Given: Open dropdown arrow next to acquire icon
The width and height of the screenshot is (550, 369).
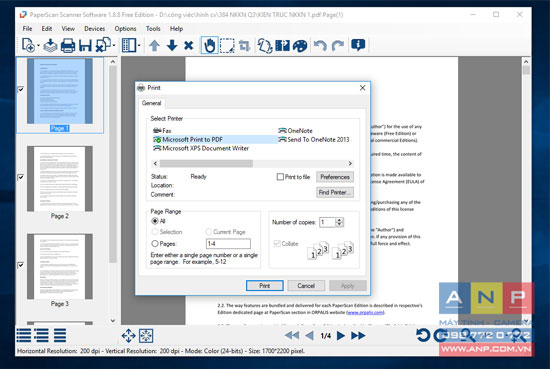Looking at the screenshot, I should [x=38, y=46].
